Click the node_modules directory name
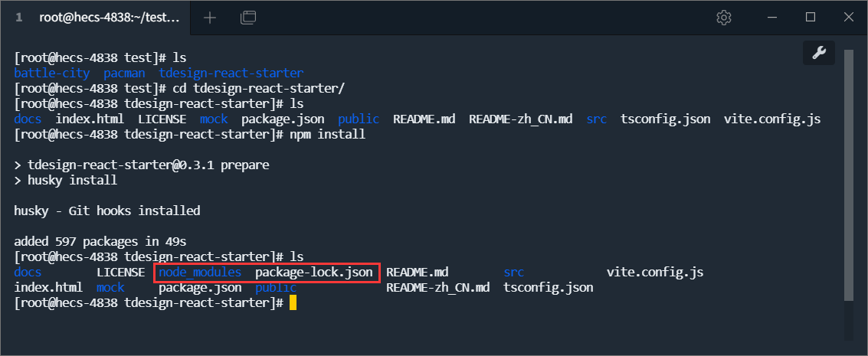 200,273
